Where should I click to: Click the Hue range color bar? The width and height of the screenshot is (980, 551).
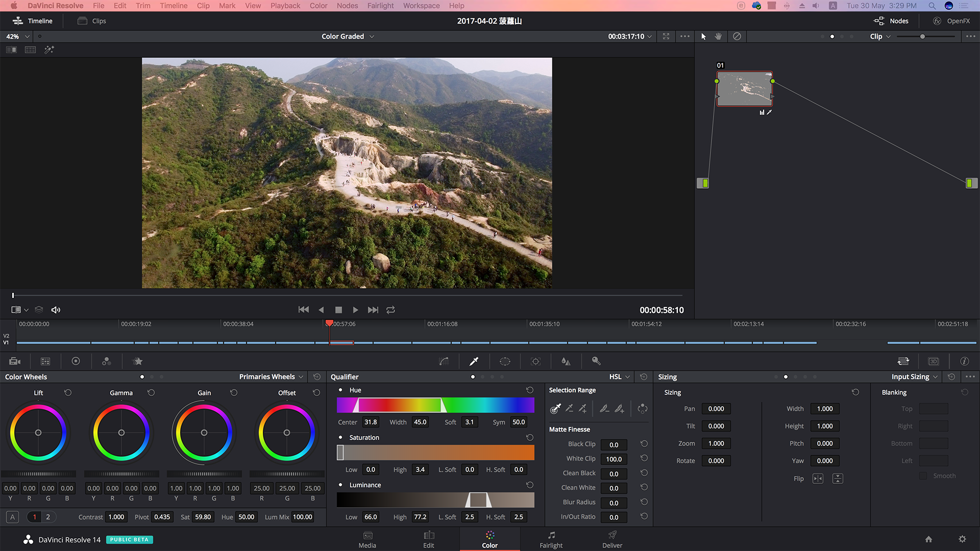(435, 405)
